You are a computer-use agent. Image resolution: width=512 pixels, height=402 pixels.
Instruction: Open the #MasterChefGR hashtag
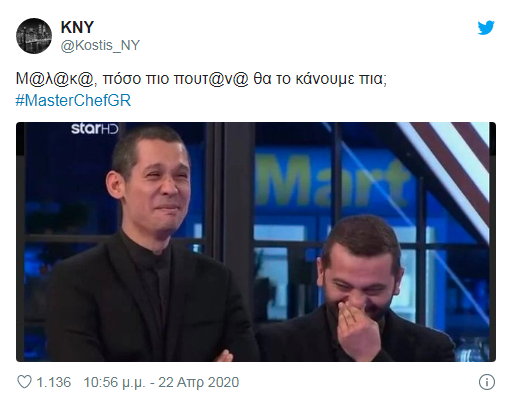[73, 100]
